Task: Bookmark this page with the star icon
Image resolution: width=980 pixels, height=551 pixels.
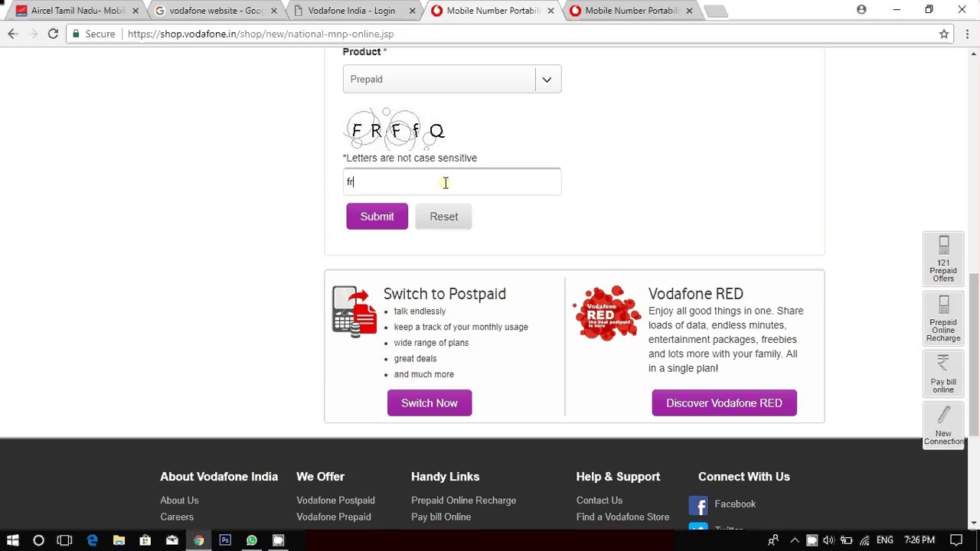Action: [x=944, y=34]
